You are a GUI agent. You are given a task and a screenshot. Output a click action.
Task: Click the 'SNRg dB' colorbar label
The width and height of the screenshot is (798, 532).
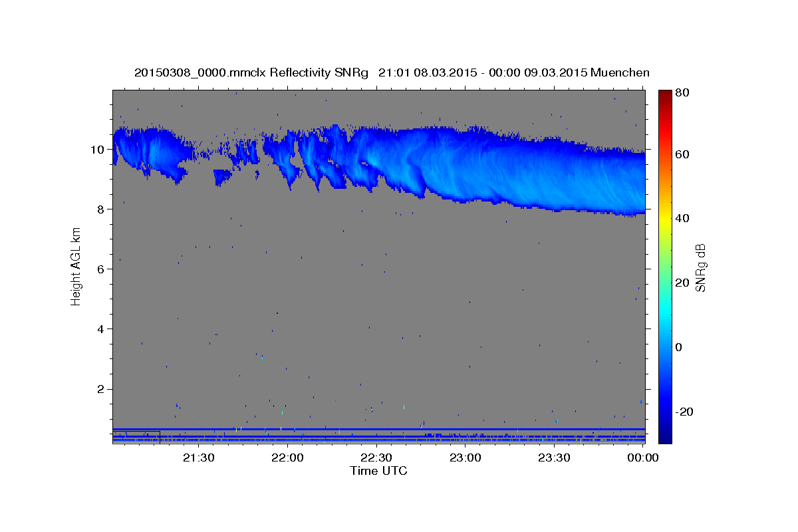coord(700,267)
